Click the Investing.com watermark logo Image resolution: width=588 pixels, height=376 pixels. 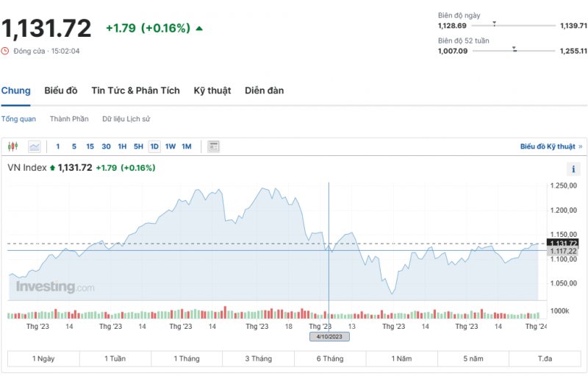tap(55, 287)
